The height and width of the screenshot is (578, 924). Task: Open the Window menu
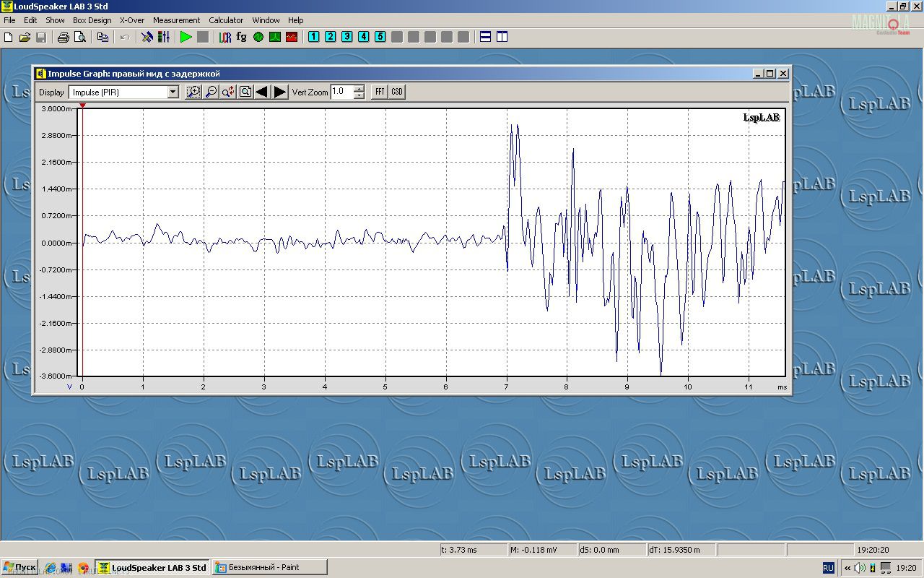[266, 20]
